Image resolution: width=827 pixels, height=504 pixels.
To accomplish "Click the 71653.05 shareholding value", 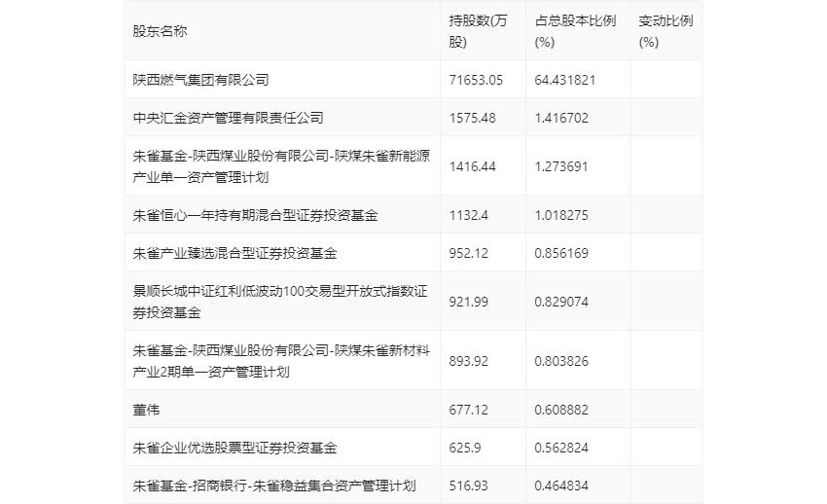I will coord(475,80).
